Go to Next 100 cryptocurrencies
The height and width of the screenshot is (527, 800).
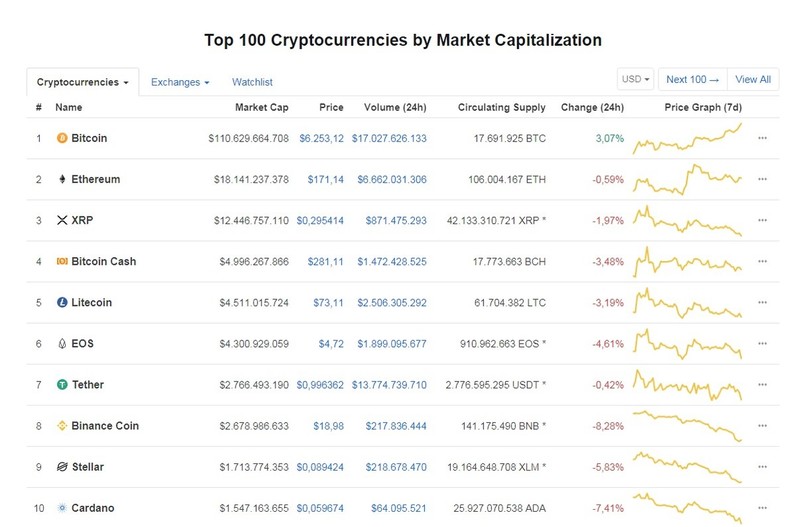click(x=693, y=80)
